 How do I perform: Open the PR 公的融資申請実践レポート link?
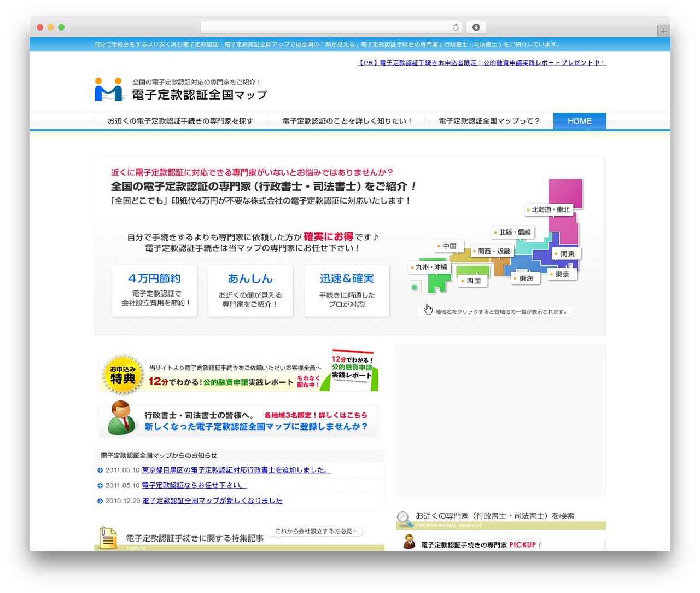coord(482,63)
